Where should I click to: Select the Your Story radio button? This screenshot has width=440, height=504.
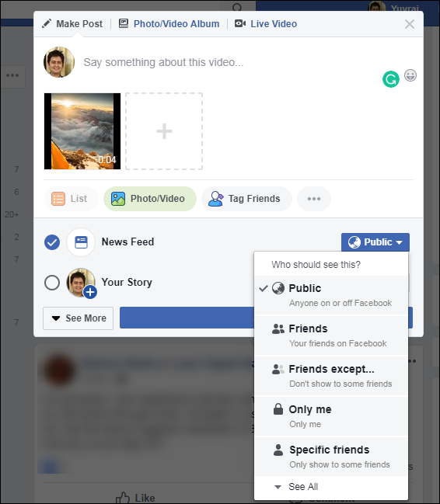click(x=52, y=283)
